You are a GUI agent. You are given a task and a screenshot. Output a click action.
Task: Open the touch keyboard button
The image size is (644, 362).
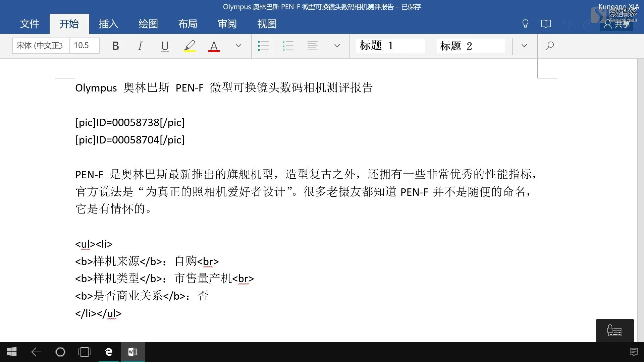615,330
